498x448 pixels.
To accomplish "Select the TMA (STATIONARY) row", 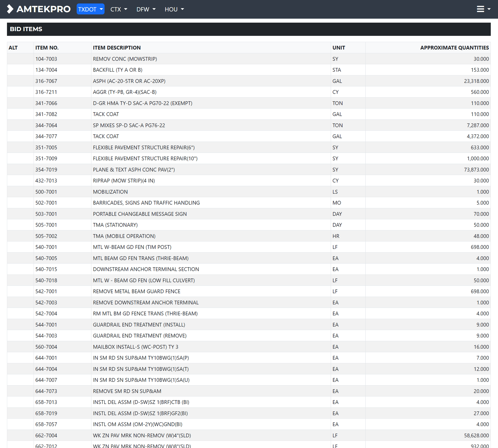I will [x=115, y=225].
